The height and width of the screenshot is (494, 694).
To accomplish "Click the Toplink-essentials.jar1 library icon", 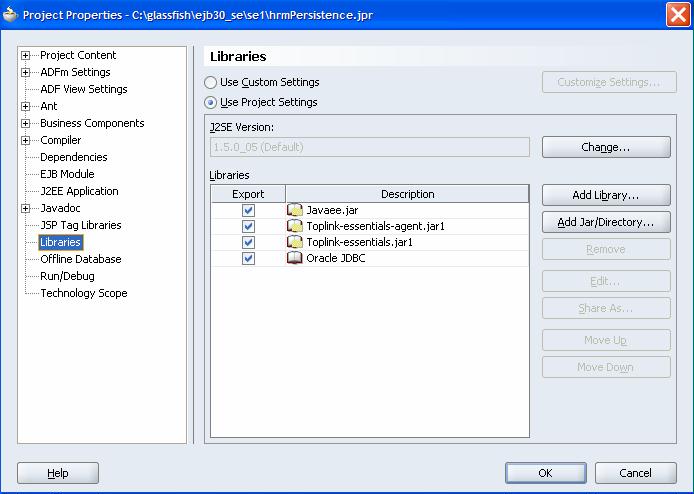I will [x=295, y=242].
